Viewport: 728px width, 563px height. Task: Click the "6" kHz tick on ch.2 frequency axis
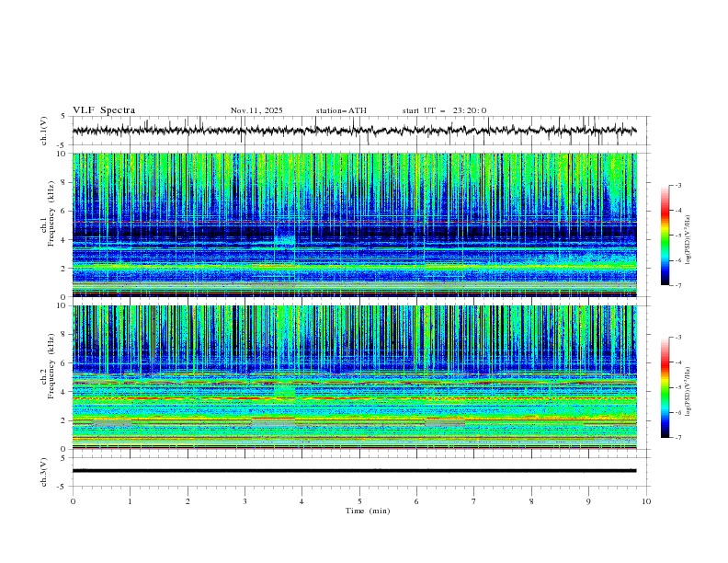(64, 362)
